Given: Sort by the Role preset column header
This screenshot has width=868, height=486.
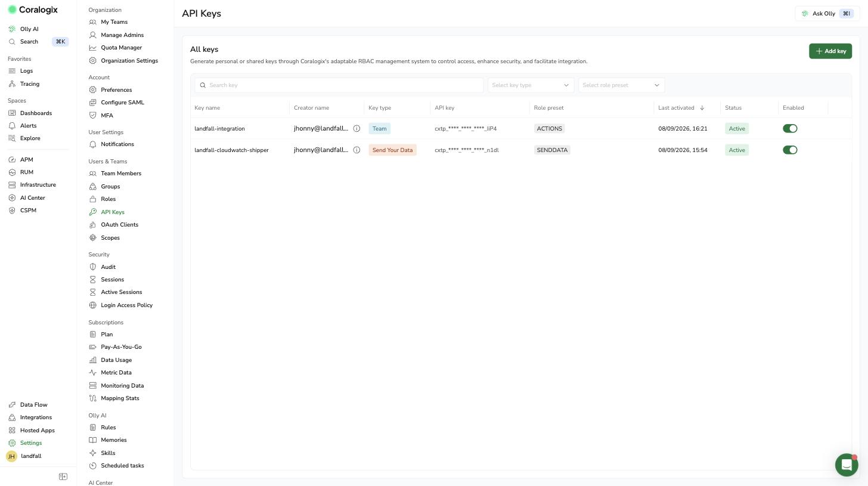Looking at the screenshot, I should pyautogui.click(x=548, y=108).
